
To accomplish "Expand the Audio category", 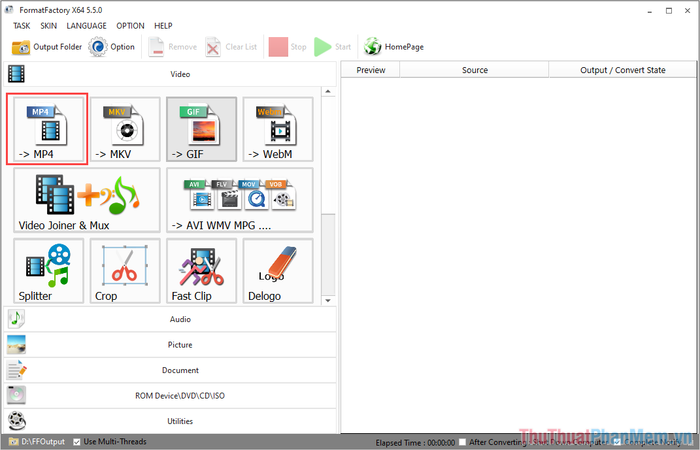I will coord(170,319).
